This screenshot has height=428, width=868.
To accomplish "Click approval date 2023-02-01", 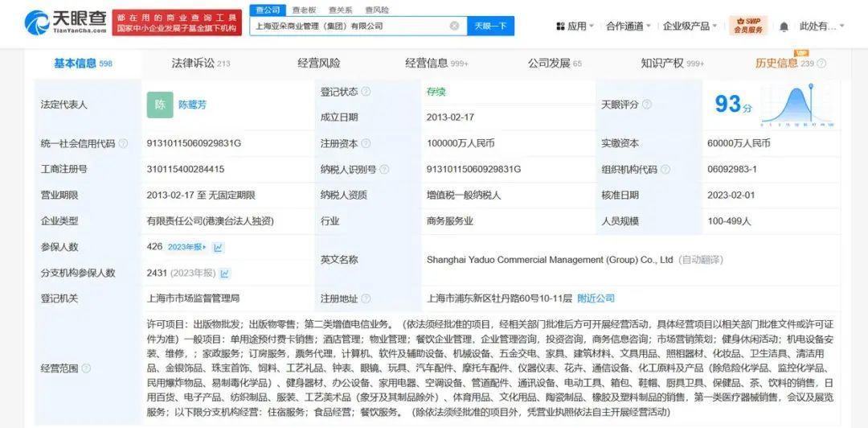I will tap(731, 195).
